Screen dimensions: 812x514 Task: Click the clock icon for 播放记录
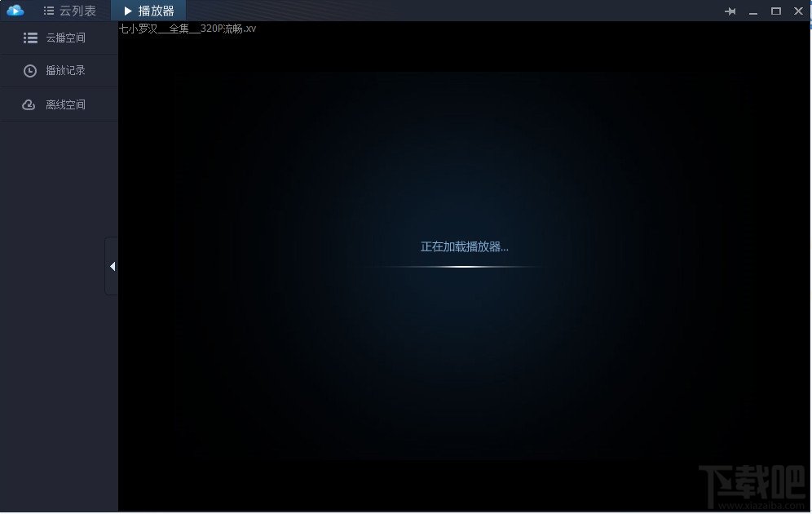point(30,70)
